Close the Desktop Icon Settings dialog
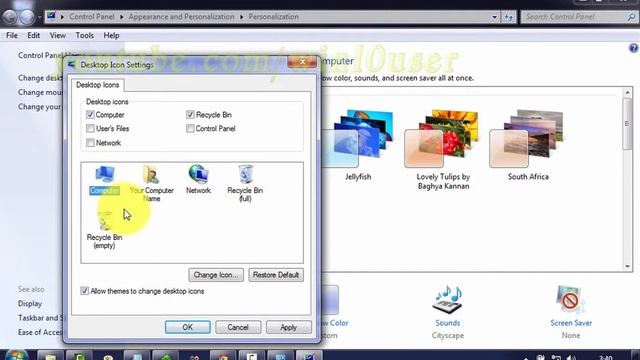The height and width of the screenshot is (360, 640). pos(302,62)
